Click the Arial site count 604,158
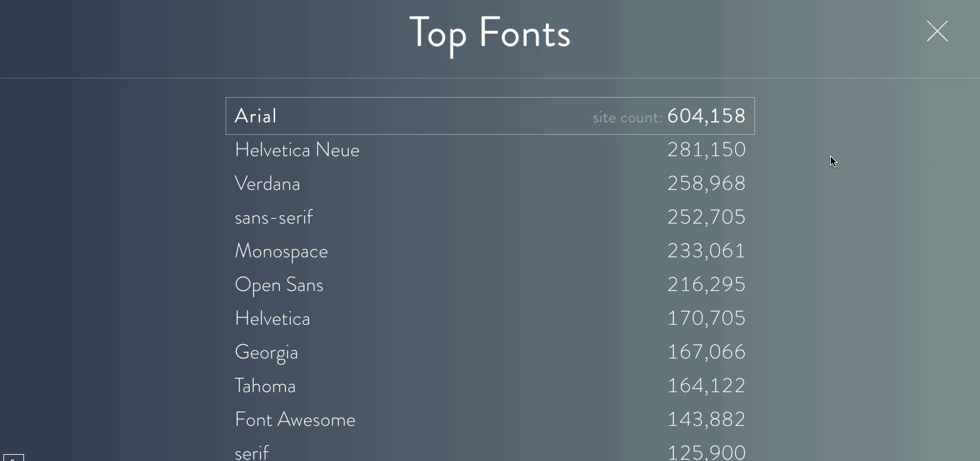980x461 pixels. point(706,116)
